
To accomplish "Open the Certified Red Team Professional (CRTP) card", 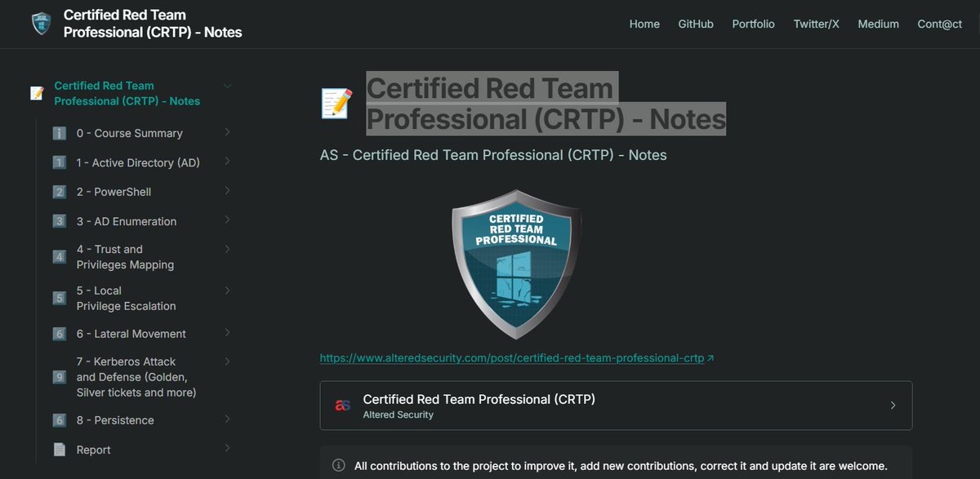I will [x=616, y=406].
